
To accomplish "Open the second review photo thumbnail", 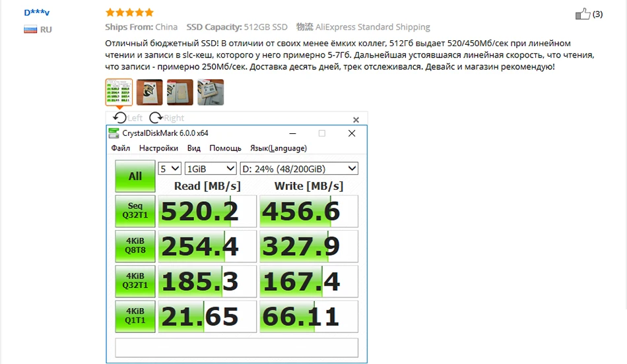I will tap(150, 92).
